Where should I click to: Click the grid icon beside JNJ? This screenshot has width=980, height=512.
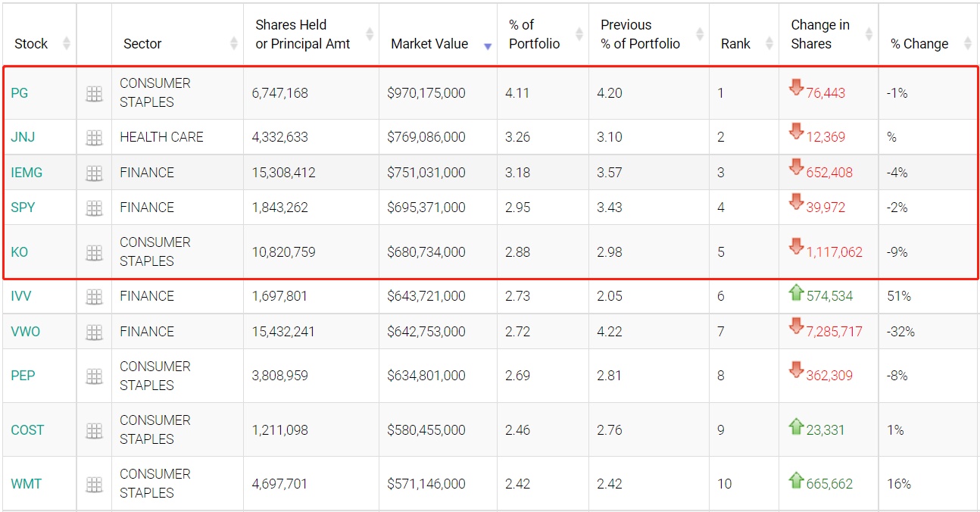(x=94, y=138)
